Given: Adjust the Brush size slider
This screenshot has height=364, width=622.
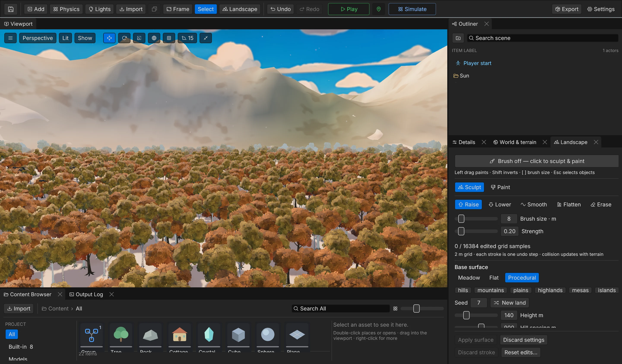Looking at the screenshot, I should click(476, 219).
